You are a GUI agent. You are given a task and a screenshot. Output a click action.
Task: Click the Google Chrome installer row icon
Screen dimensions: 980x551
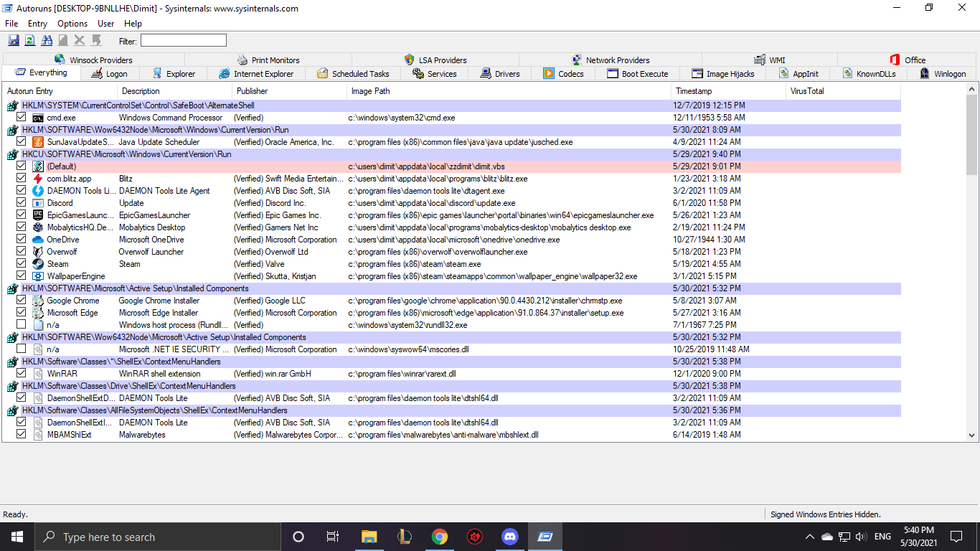[39, 301]
